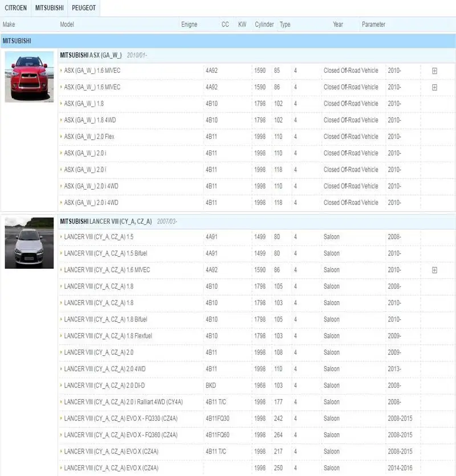Click engine code 4B11FQ60
The height and width of the screenshot is (476, 456).
tap(217, 435)
